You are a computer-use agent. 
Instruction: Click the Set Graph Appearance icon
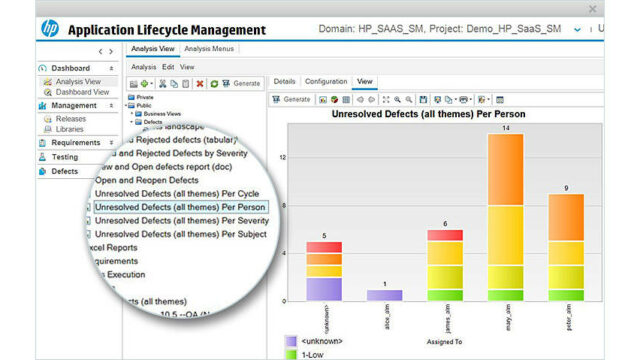[x=438, y=99]
